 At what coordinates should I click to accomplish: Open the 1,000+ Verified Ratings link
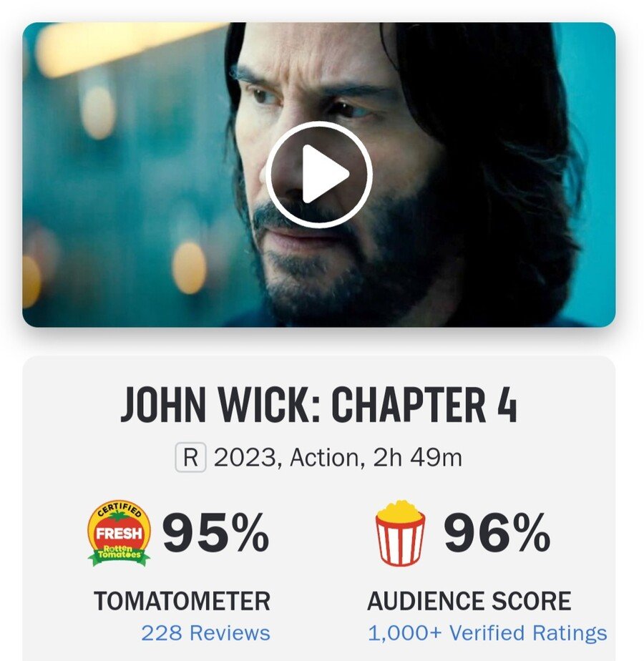(487, 633)
